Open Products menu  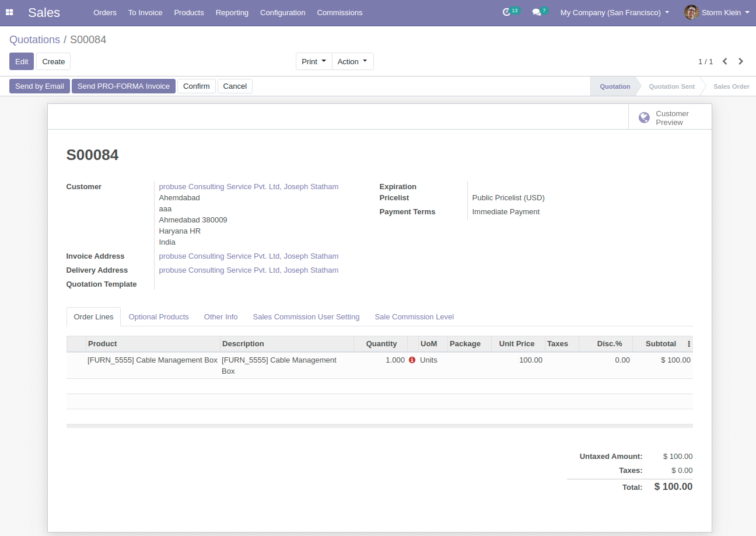[189, 12]
